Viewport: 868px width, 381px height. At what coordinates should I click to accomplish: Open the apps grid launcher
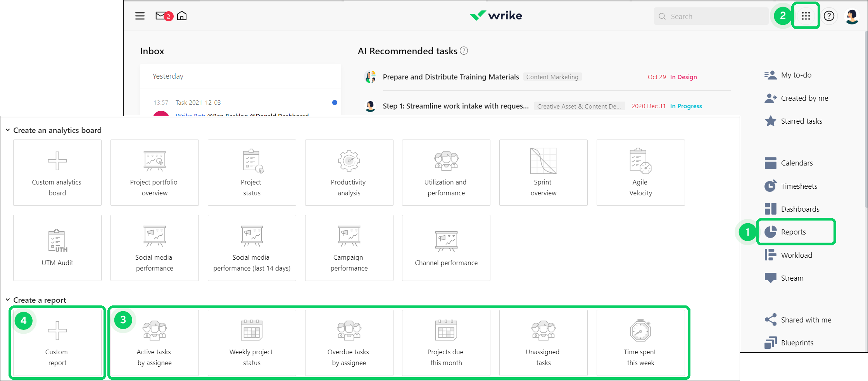click(806, 16)
